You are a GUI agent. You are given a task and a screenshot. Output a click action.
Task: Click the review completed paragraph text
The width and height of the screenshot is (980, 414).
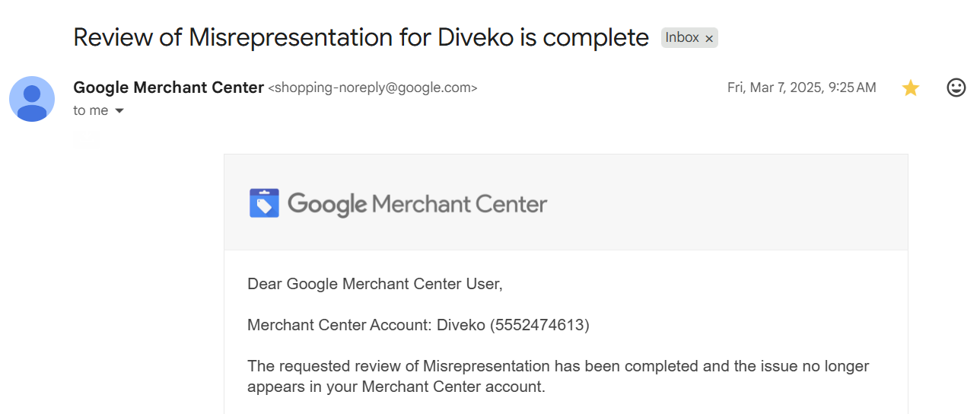coord(558,376)
